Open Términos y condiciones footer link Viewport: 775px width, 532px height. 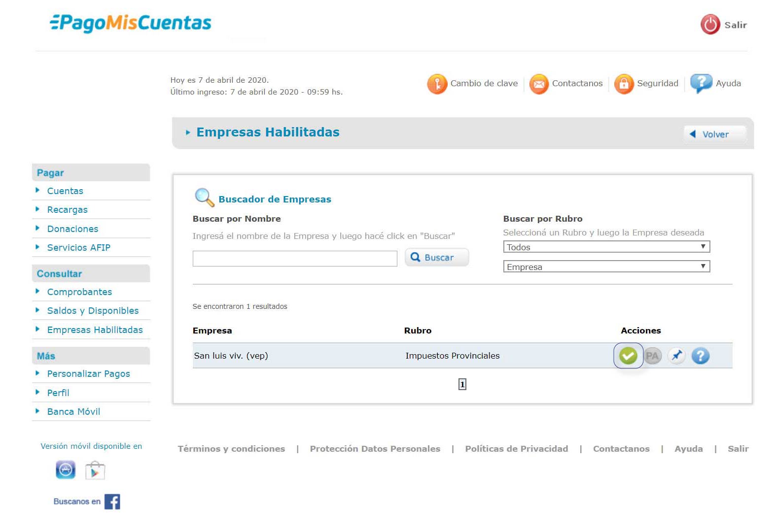coord(231,449)
